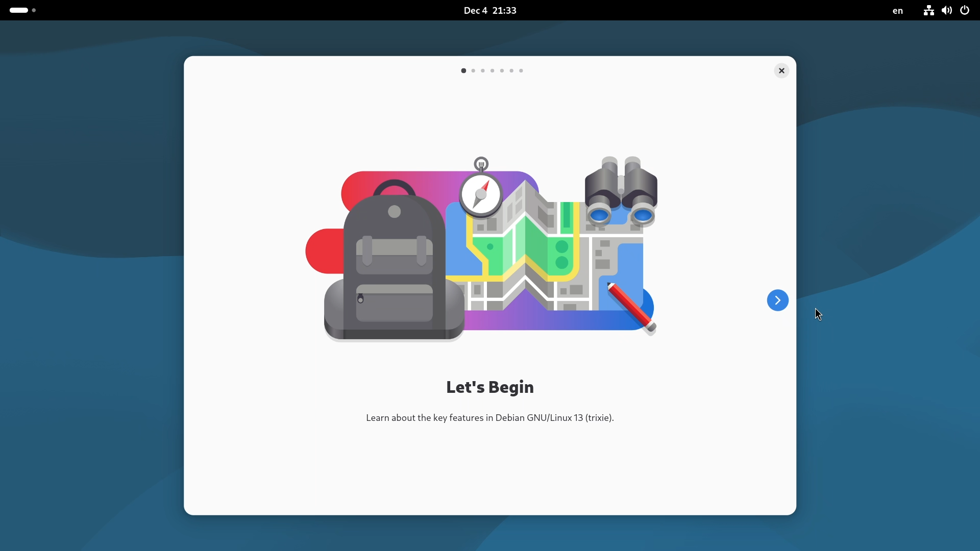Click the volume speaker icon
Image resolution: width=980 pixels, height=551 pixels.
tap(947, 10)
